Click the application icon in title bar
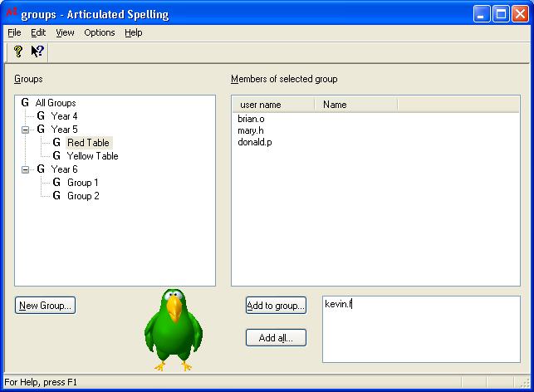 click(11, 13)
